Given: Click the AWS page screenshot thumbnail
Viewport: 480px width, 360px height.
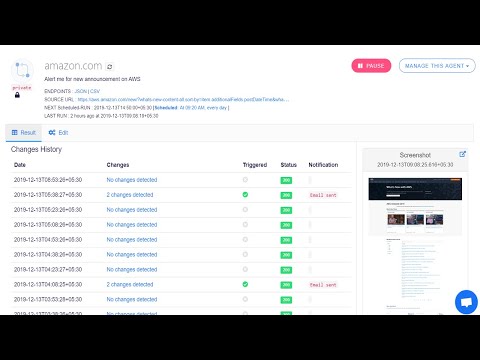Looking at the screenshot, I should [415, 245].
